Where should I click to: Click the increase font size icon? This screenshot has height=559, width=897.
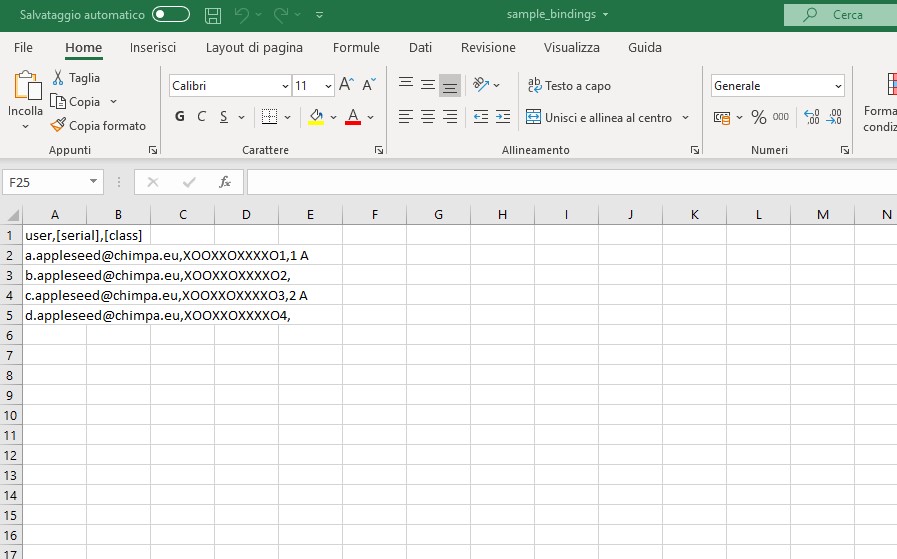pyautogui.click(x=346, y=85)
